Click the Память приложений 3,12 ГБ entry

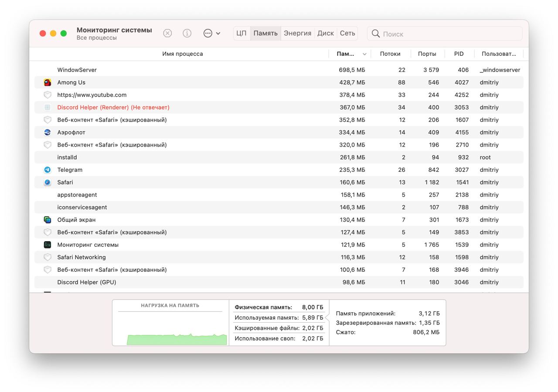pos(388,314)
